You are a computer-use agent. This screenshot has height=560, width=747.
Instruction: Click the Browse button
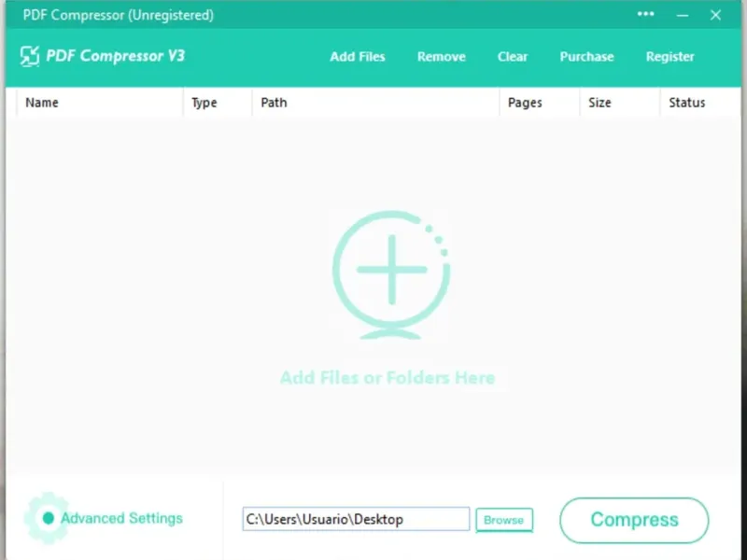click(x=504, y=520)
